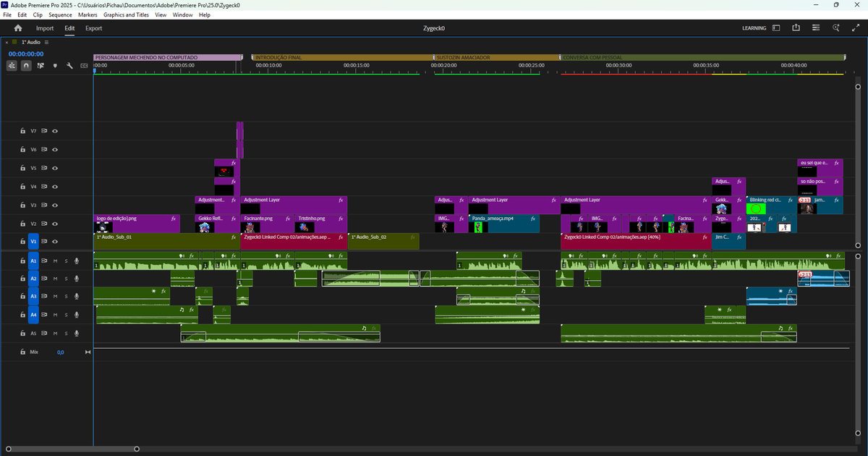
Task: Click the Mix track output arrow icon
Action: click(x=88, y=352)
